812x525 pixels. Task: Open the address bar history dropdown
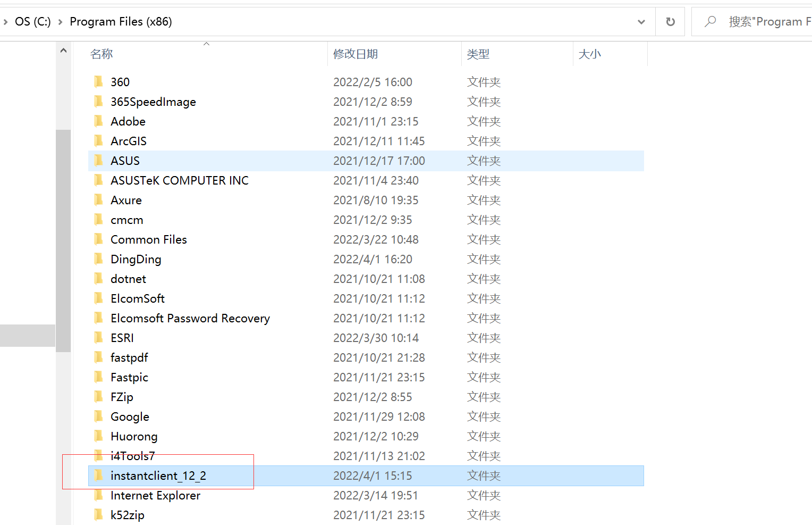click(x=641, y=22)
